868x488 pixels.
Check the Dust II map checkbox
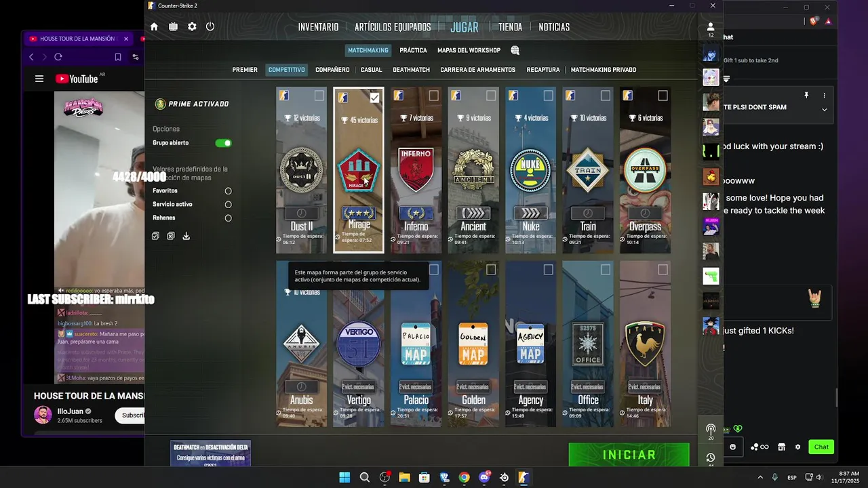pos(319,96)
